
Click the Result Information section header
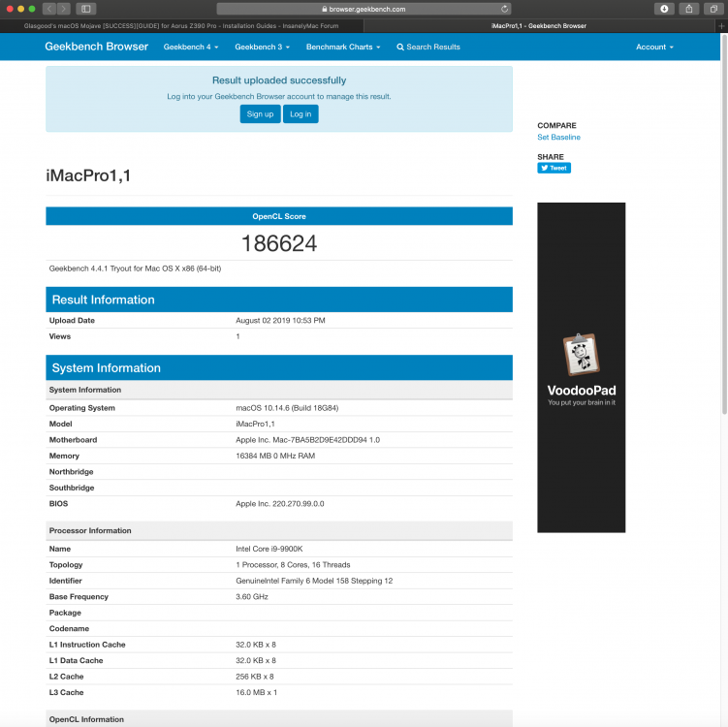pos(279,300)
